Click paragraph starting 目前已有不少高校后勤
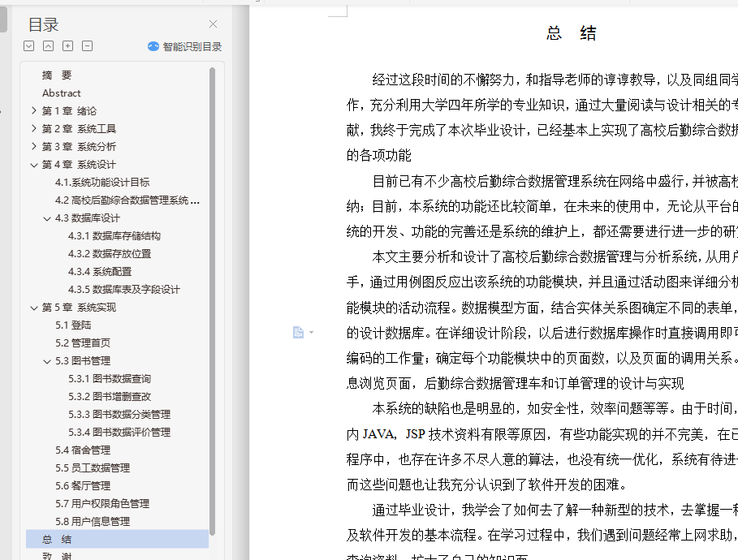The width and height of the screenshot is (738, 560). tap(542, 206)
